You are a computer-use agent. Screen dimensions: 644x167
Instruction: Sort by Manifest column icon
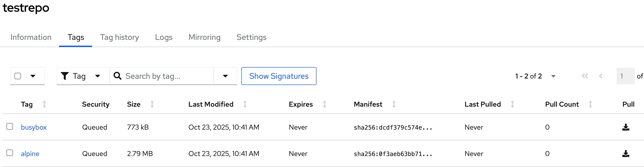coord(394,104)
